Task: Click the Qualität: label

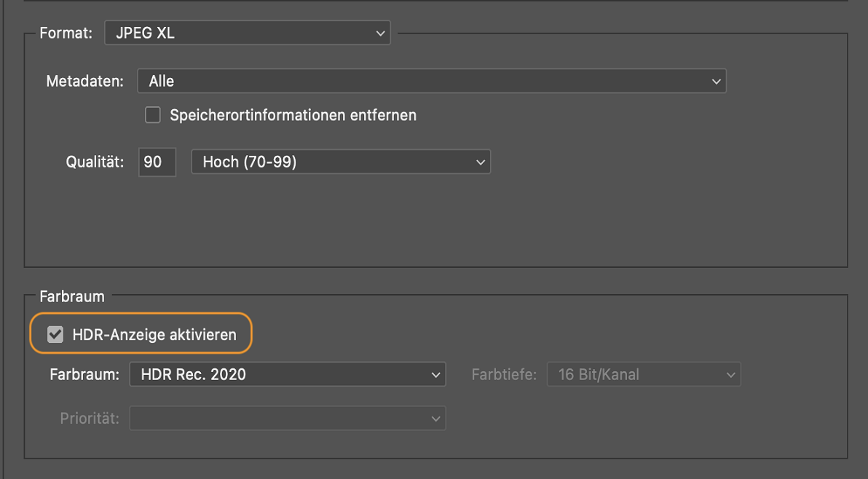Action: (95, 162)
